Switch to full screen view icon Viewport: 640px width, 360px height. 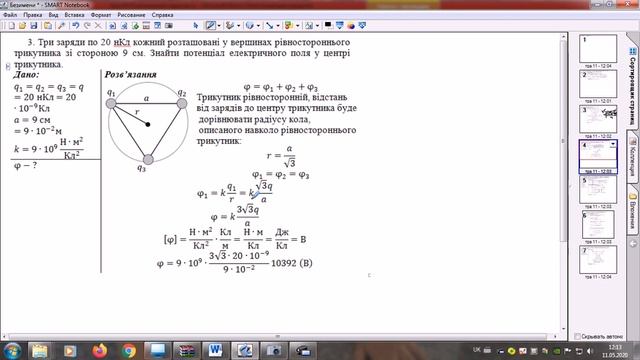(158, 26)
